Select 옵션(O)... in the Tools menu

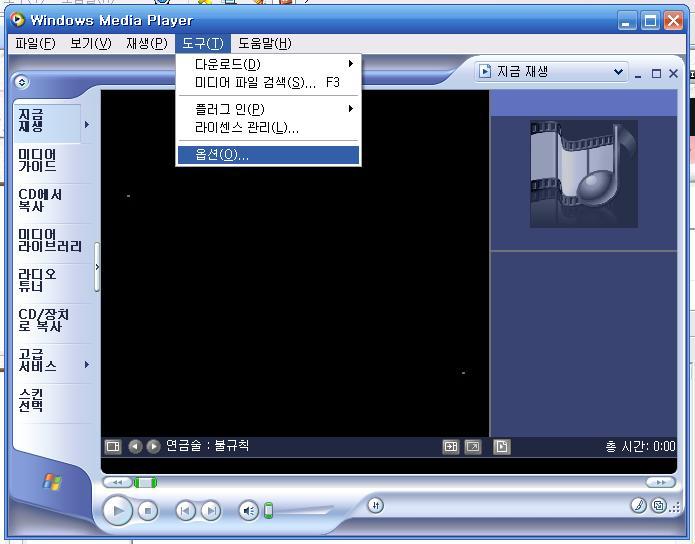click(x=269, y=155)
